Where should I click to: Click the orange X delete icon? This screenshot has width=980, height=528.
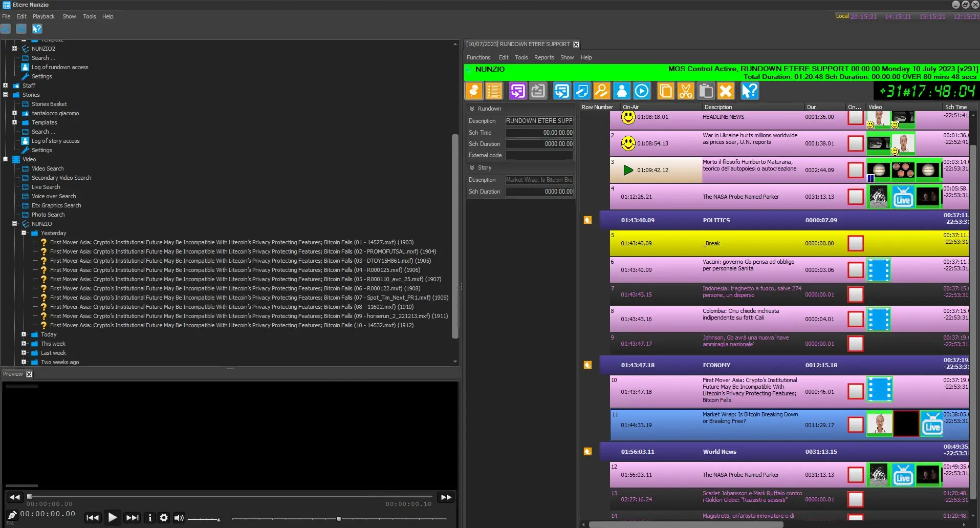coord(726,91)
